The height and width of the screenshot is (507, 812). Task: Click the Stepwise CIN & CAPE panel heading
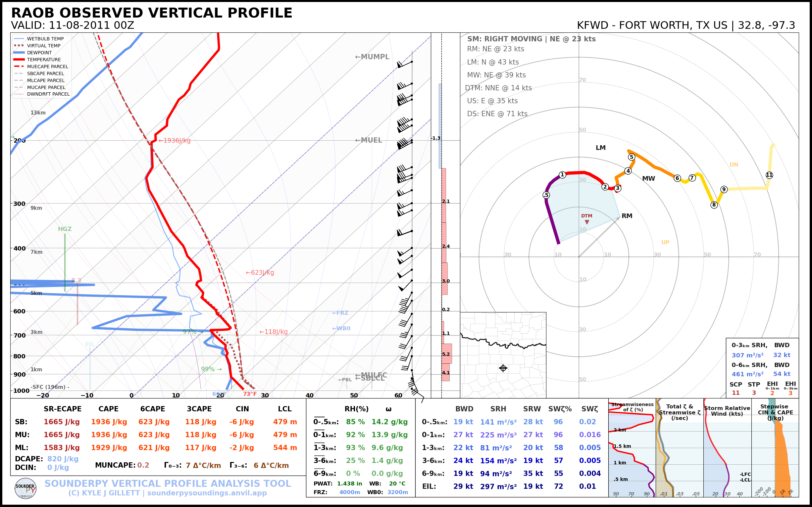[x=775, y=412]
